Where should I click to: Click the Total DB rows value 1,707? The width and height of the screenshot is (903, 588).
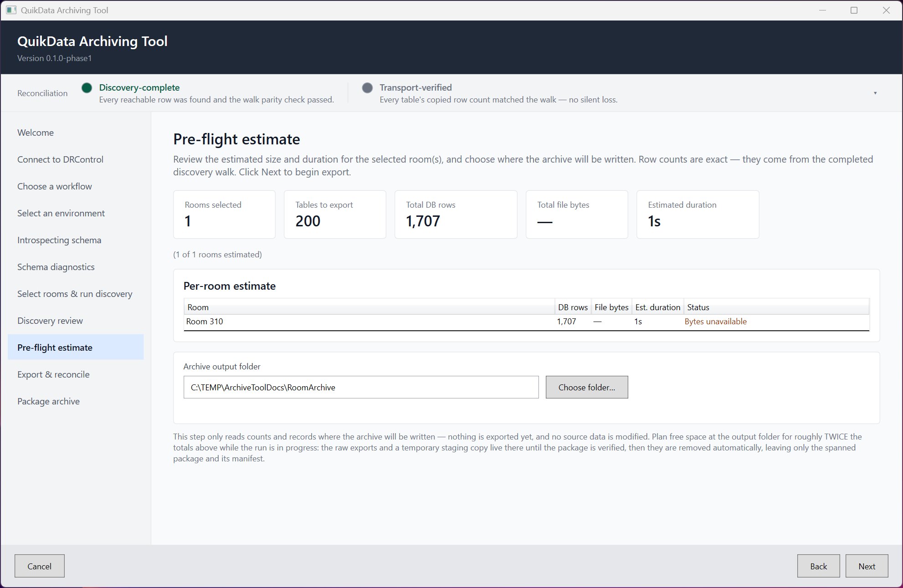point(423,221)
